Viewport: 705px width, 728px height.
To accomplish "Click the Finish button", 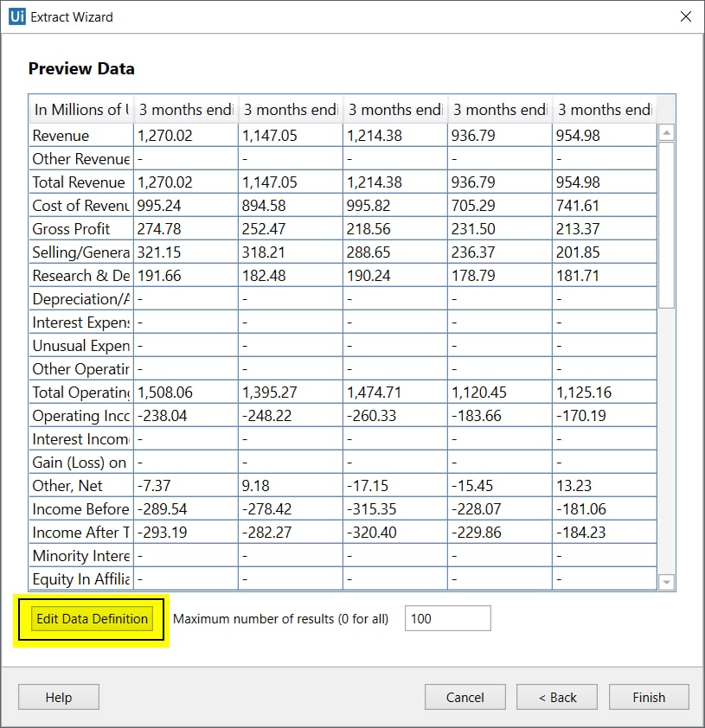I will pyautogui.click(x=649, y=697).
